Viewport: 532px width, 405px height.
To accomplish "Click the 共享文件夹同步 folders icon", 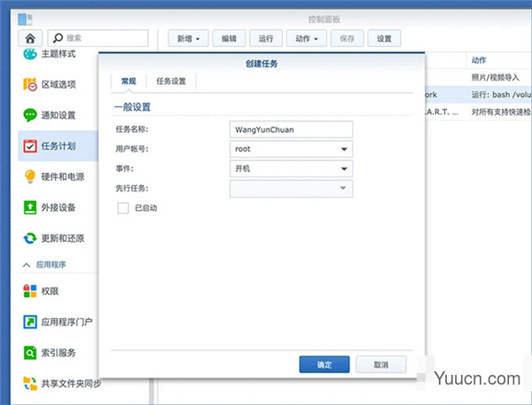I will [x=30, y=384].
